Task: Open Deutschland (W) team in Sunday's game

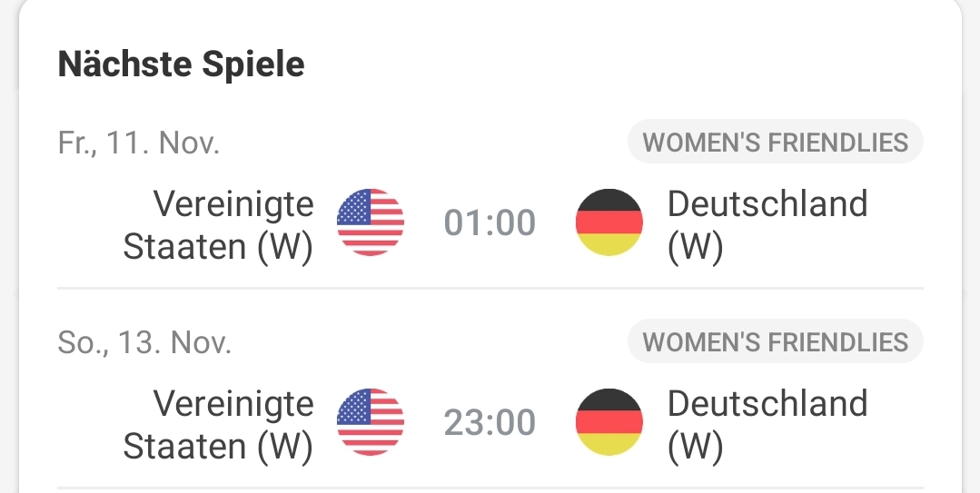Action: (x=767, y=425)
